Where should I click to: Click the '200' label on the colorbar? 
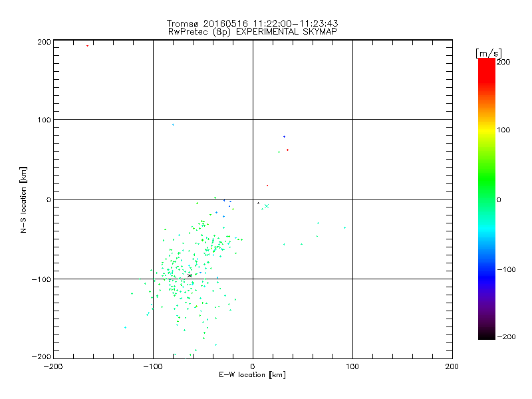click(503, 62)
